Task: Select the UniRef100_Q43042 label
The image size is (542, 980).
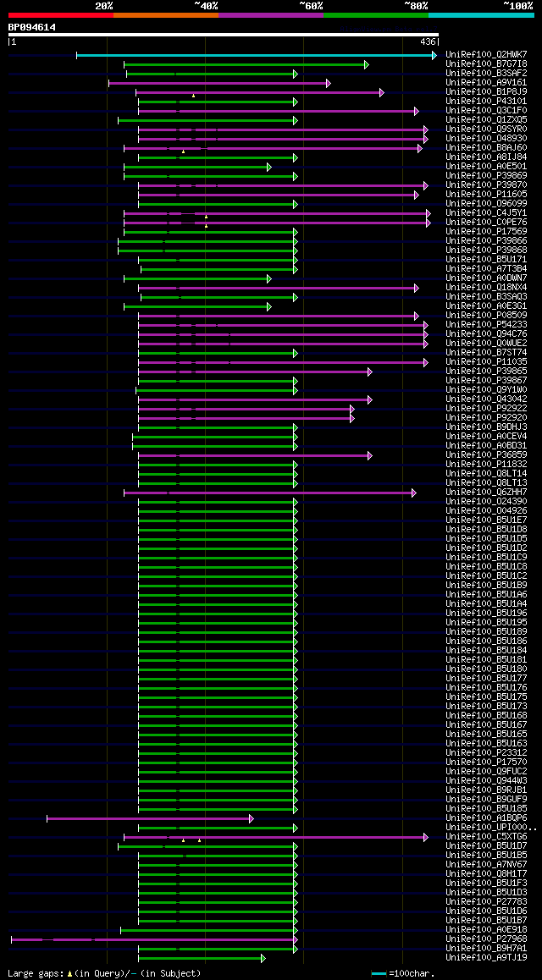Action: [486, 399]
